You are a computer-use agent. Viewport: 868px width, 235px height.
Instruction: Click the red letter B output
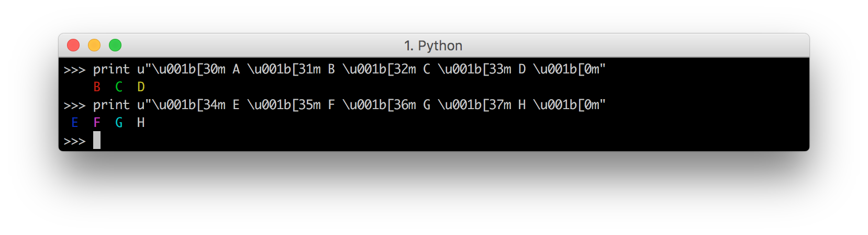97,87
